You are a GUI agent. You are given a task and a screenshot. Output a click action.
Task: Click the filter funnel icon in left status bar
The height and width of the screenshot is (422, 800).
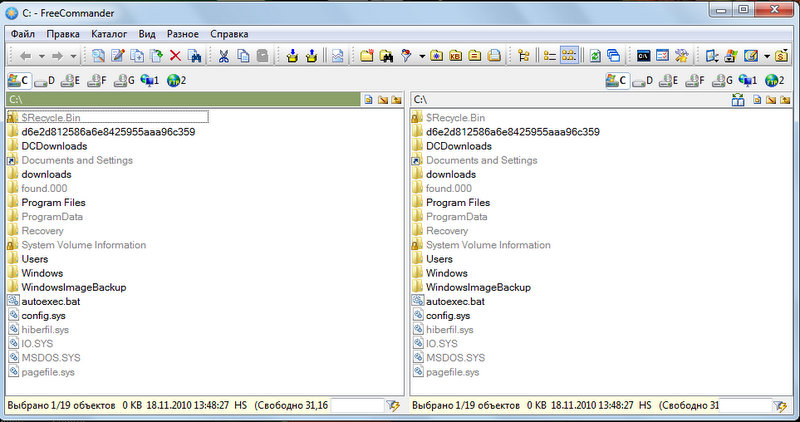pos(393,406)
